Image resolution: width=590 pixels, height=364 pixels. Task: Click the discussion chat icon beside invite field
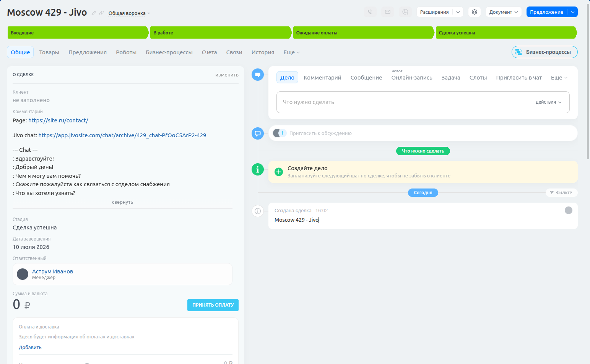coord(258,133)
